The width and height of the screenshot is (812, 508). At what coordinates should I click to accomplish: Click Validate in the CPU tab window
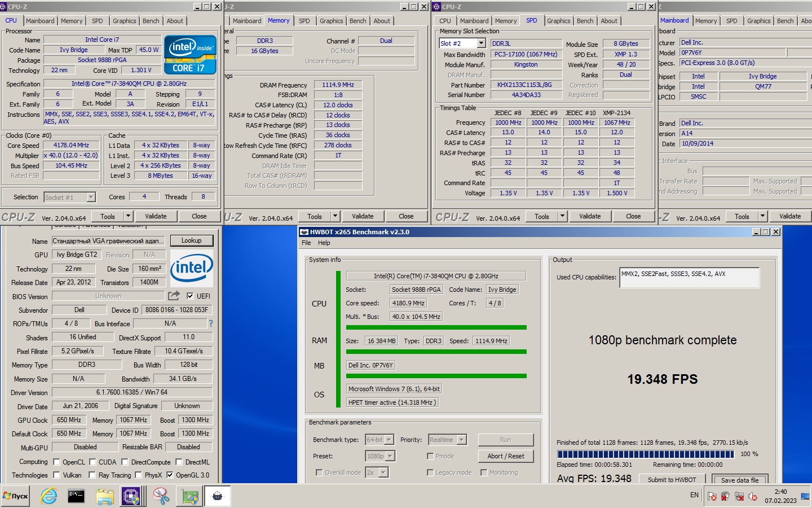point(156,216)
